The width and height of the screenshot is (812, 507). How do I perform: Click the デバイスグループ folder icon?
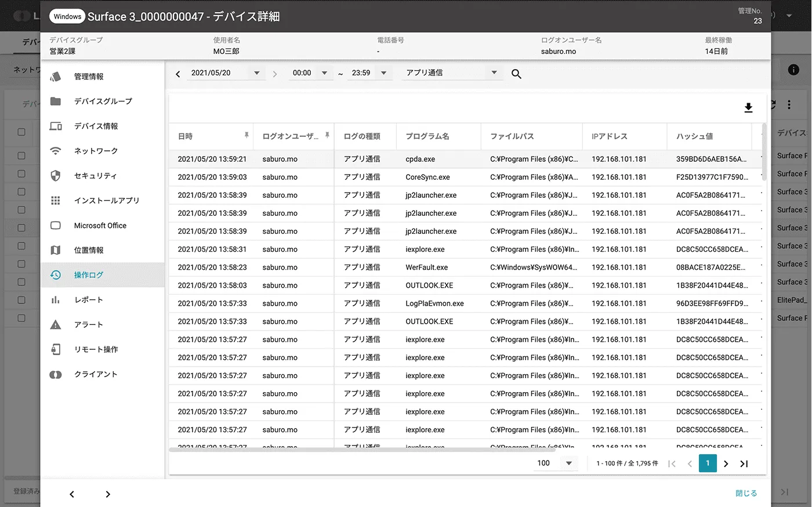pos(56,101)
